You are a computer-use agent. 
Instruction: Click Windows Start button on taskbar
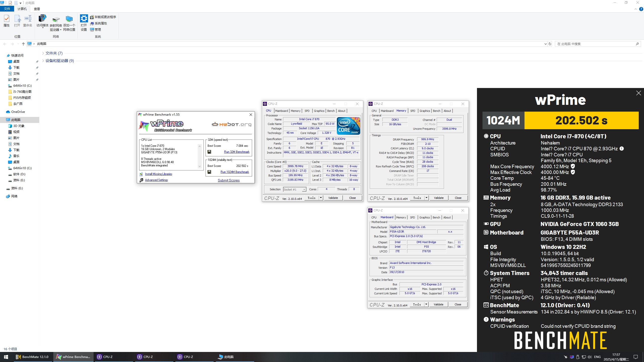pos(6,357)
